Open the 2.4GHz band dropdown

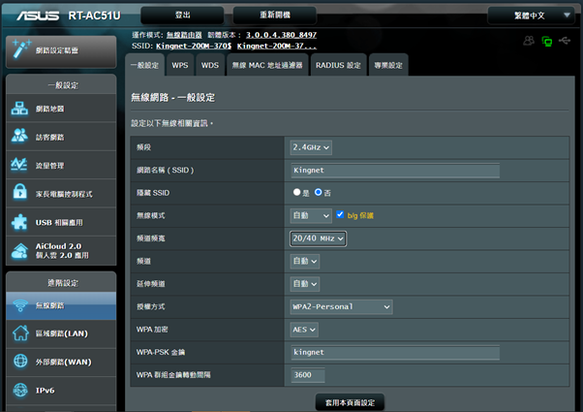pyautogui.click(x=311, y=148)
